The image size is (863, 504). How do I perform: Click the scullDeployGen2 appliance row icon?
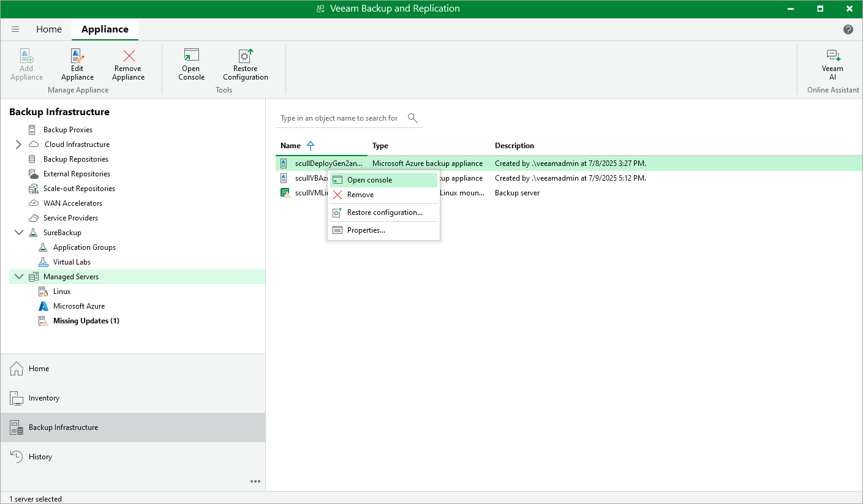(x=284, y=164)
